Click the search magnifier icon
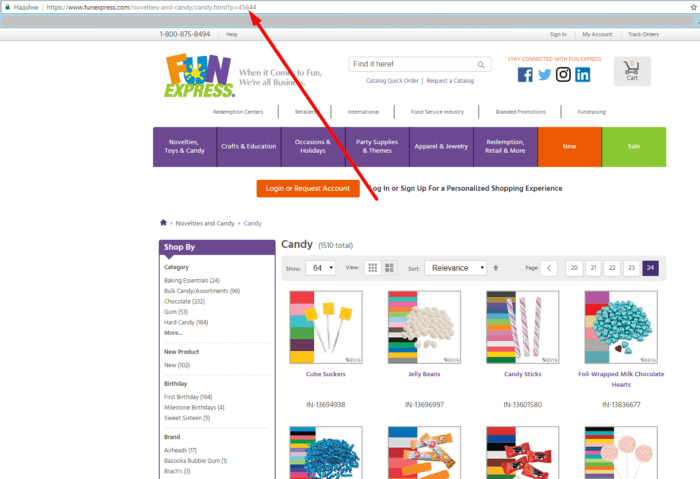 tap(482, 64)
